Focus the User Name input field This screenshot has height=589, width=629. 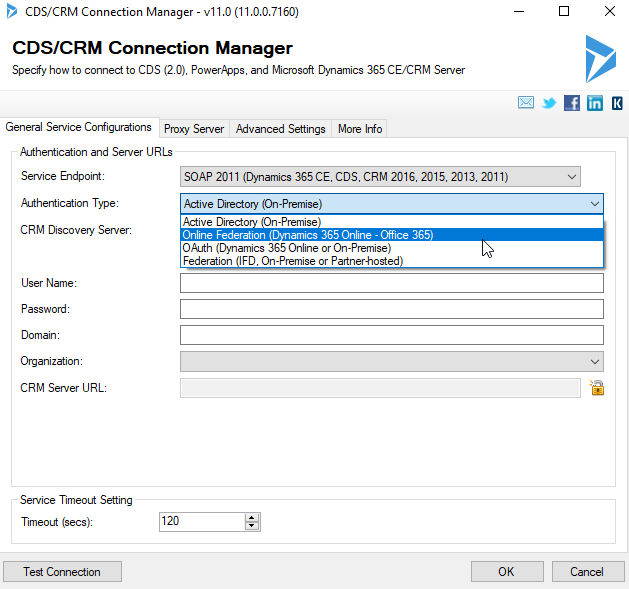tap(392, 283)
